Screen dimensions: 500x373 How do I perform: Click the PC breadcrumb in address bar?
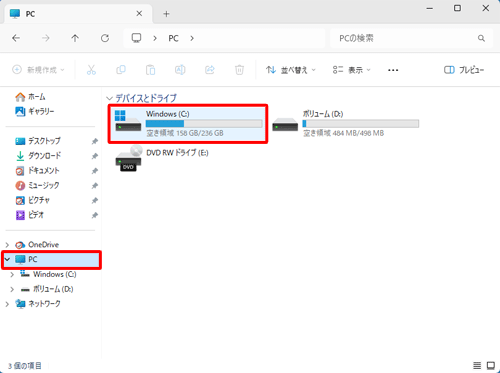point(173,38)
